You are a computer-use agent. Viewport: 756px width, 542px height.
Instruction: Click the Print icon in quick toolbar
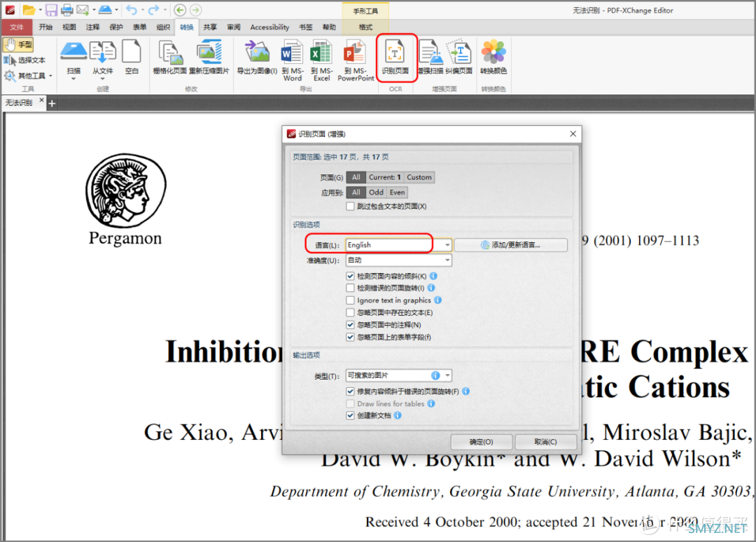point(67,10)
